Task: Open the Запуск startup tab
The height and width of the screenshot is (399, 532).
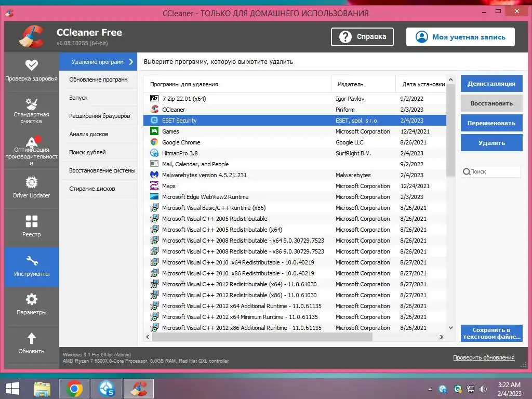Action: click(98, 98)
